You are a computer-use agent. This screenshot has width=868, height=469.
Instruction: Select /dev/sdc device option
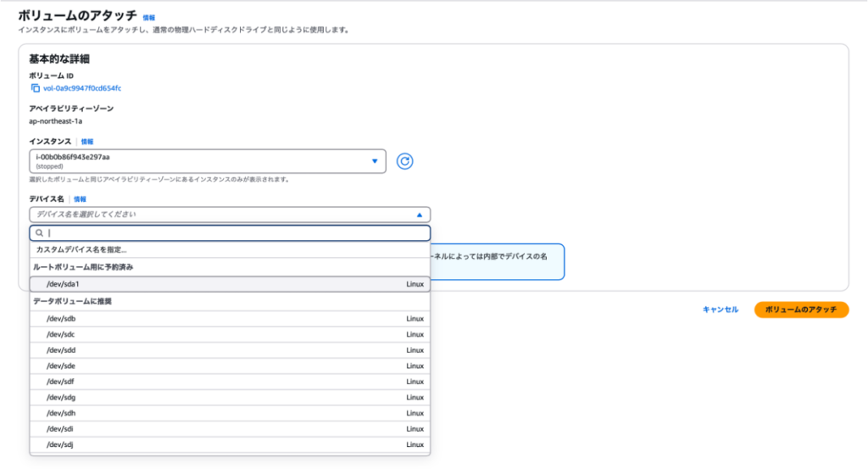tap(230, 334)
